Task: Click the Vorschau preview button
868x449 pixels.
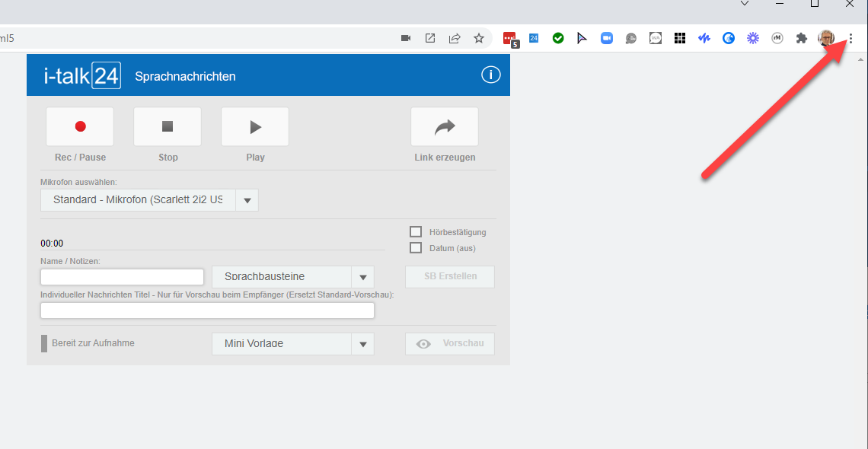Action: click(x=450, y=343)
